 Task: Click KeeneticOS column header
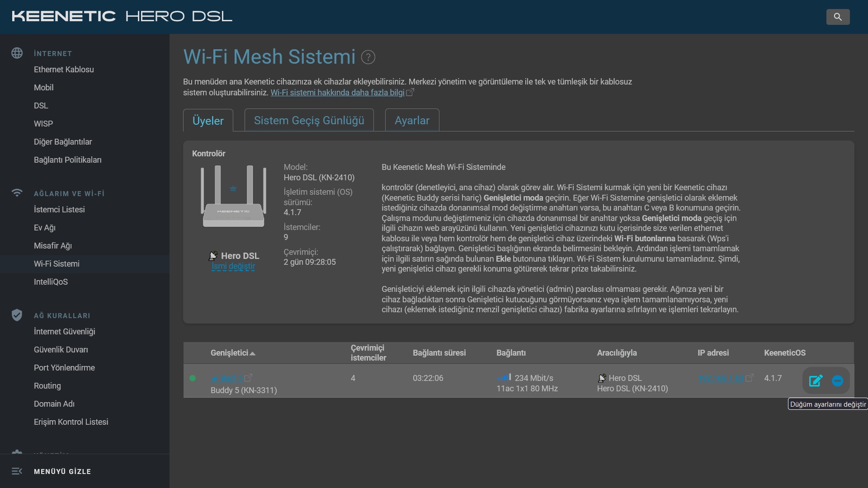[x=785, y=353]
